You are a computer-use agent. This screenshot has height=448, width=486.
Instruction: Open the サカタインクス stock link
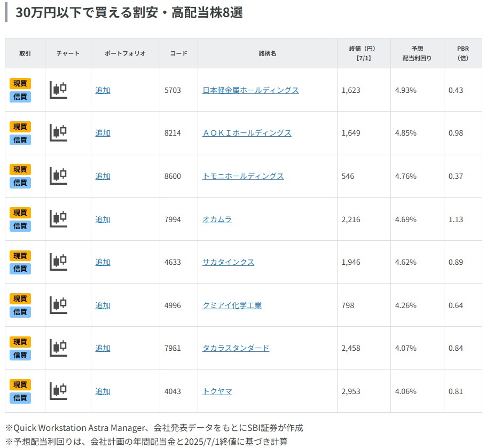tap(228, 262)
